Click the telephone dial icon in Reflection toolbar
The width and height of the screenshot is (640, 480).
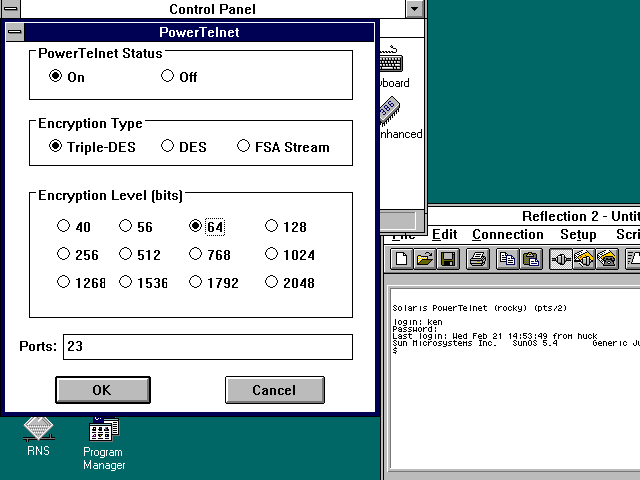[x=607, y=260]
